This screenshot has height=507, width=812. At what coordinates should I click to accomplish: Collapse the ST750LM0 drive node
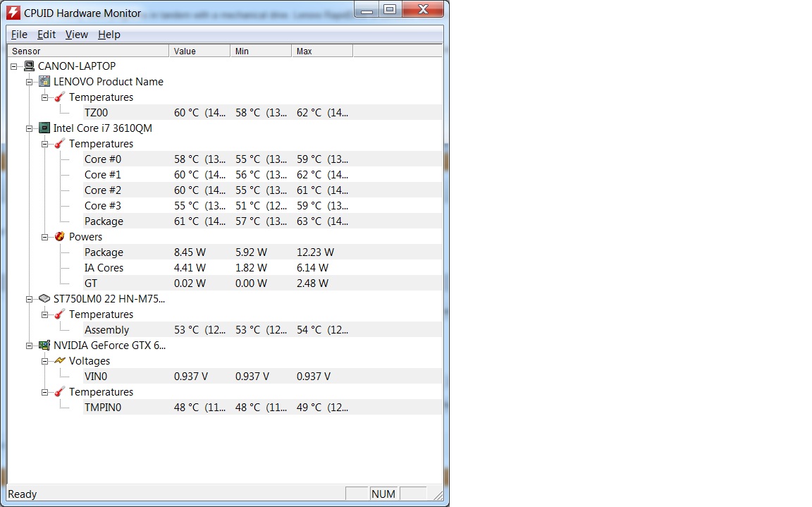(x=30, y=299)
